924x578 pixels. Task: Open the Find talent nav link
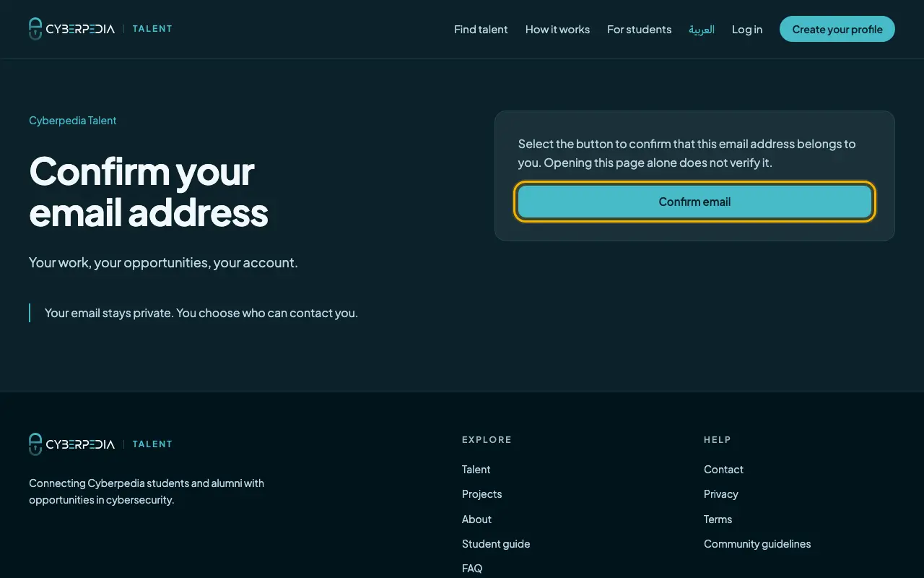pos(481,30)
